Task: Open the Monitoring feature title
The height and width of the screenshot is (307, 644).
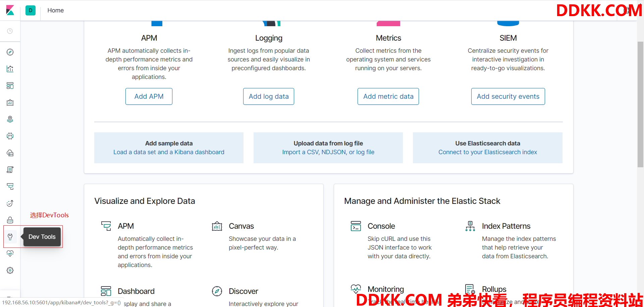Action: [x=386, y=289]
